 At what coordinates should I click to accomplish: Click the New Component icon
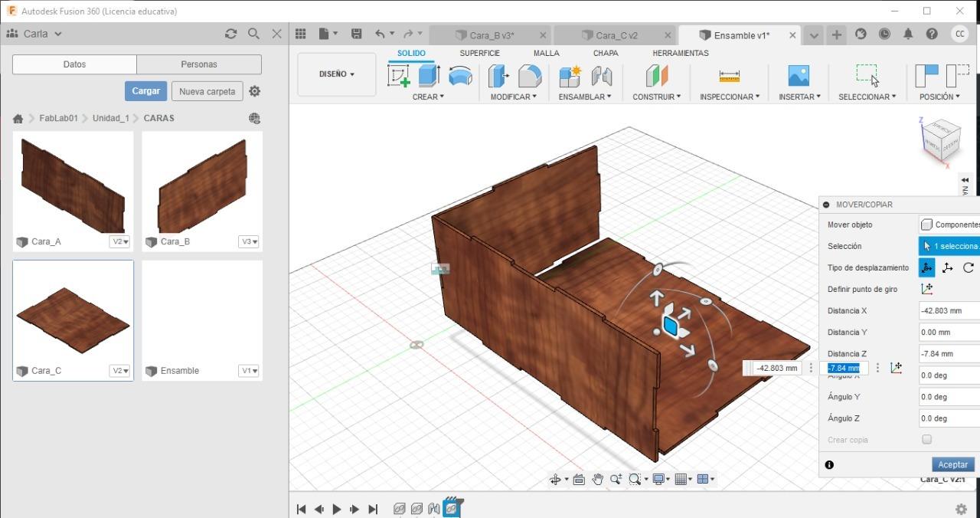tap(570, 76)
